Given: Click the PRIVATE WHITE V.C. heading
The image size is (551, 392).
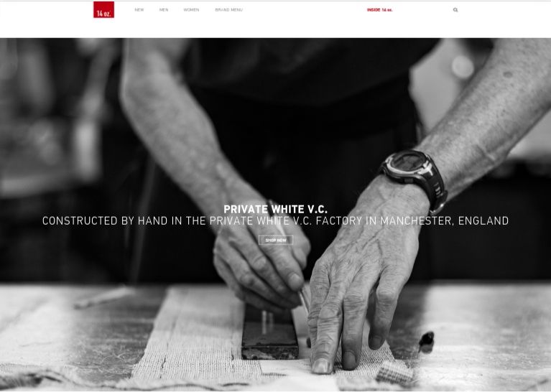Looking at the screenshot, I should point(276,210).
